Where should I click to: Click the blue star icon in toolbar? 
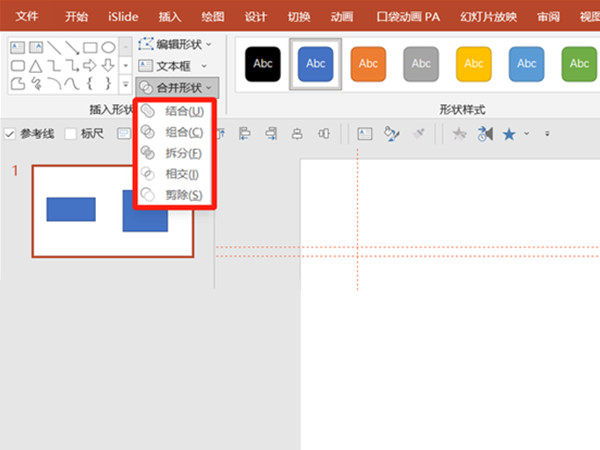coord(509,134)
